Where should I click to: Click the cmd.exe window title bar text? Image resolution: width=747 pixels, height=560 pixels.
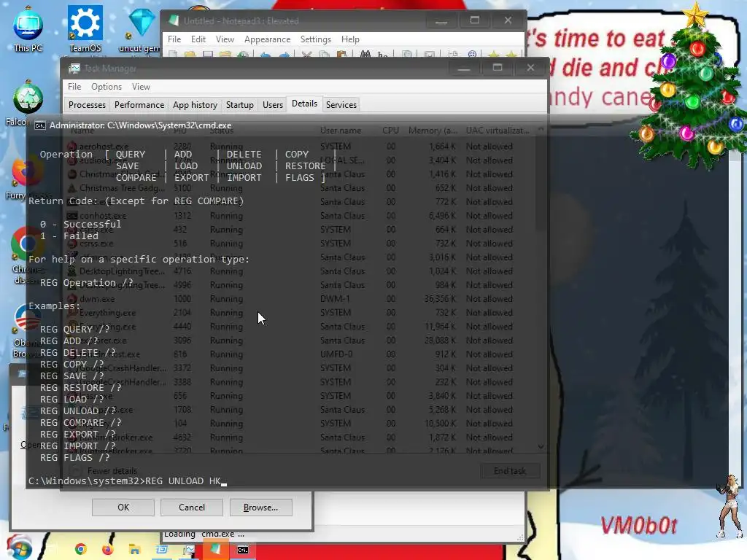point(140,125)
